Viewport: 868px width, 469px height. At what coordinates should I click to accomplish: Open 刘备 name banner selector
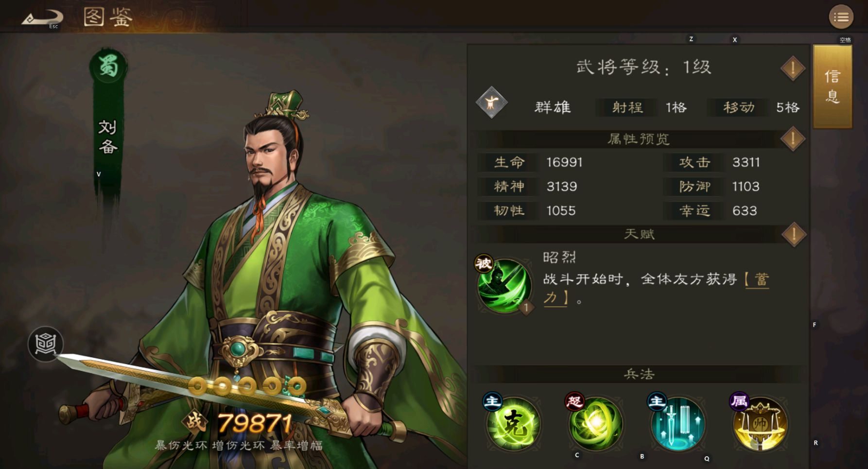pyautogui.click(x=108, y=137)
